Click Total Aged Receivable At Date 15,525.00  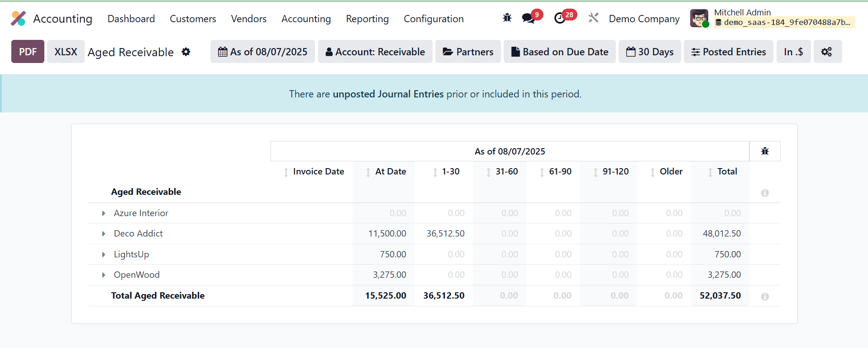pos(386,296)
